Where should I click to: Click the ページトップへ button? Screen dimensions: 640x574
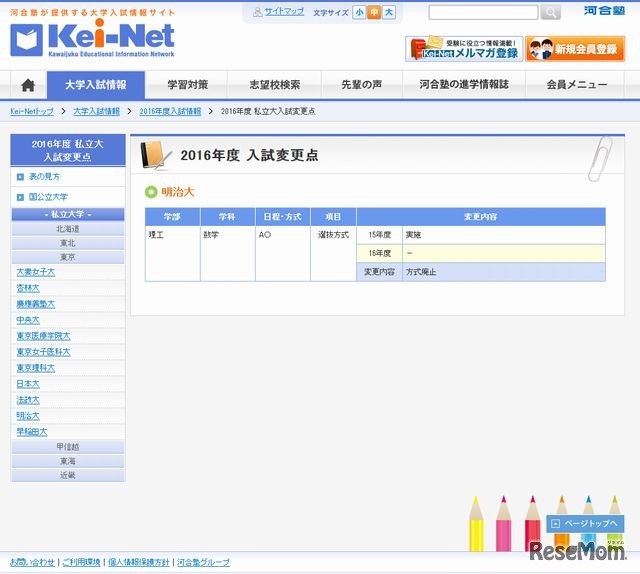point(585,523)
